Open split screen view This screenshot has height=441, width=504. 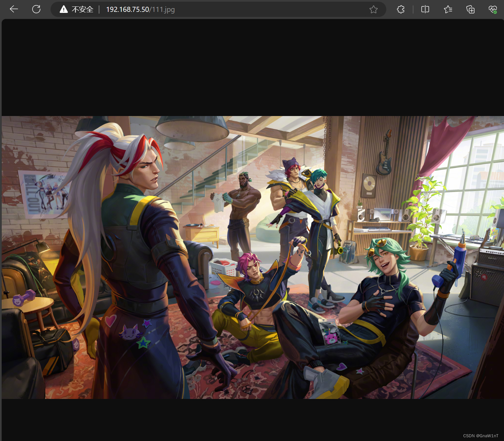pyautogui.click(x=425, y=9)
